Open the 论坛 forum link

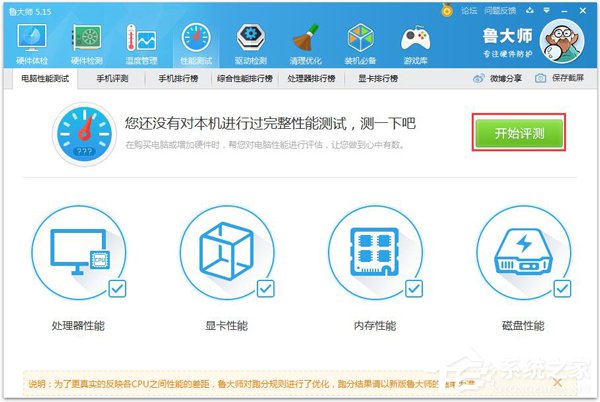point(469,11)
